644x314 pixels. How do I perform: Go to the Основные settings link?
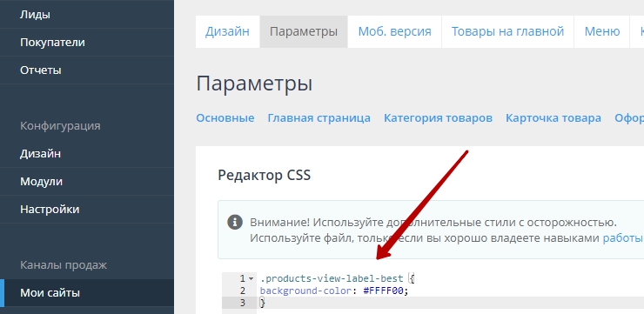(225, 118)
